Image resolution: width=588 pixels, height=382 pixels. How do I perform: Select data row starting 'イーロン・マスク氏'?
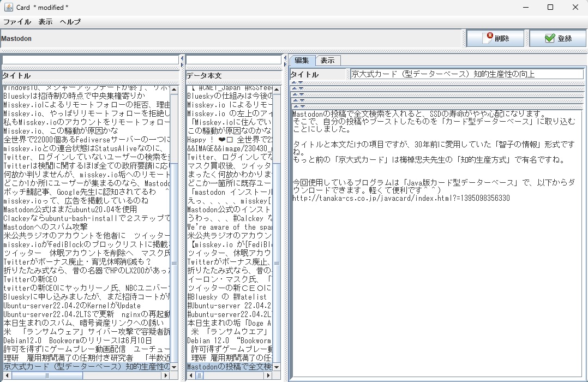click(230, 279)
